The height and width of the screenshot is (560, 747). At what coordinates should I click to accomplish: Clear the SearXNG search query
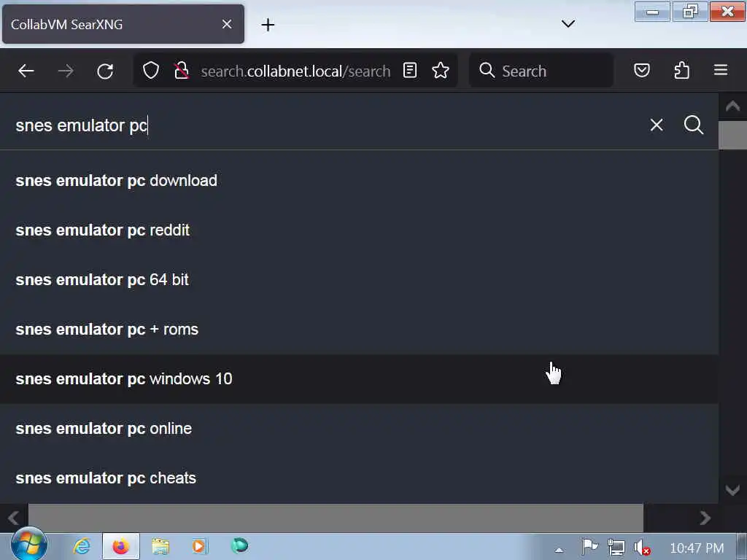point(657,125)
